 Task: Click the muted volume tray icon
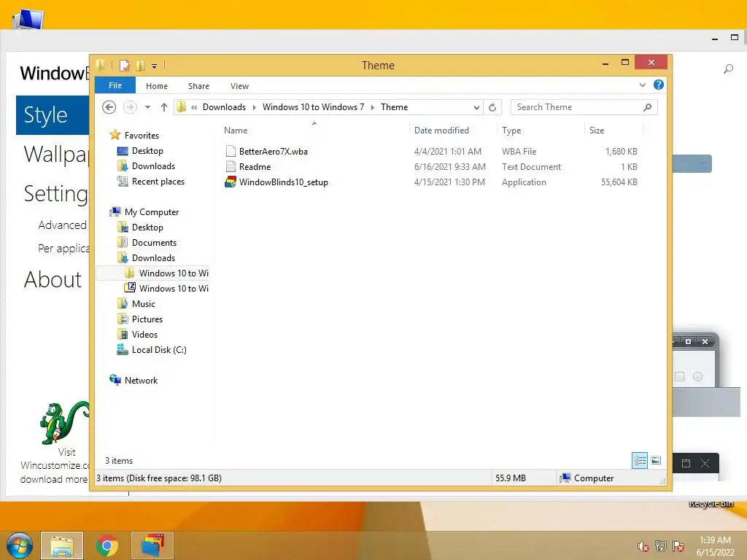(x=643, y=546)
